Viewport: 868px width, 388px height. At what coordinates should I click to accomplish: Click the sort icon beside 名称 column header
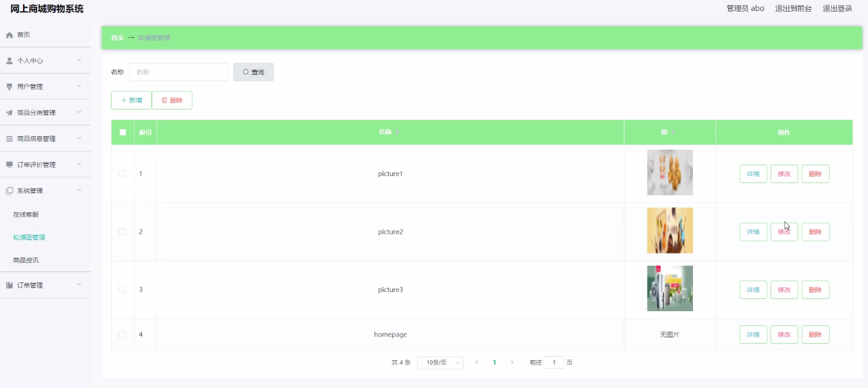click(x=397, y=133)
